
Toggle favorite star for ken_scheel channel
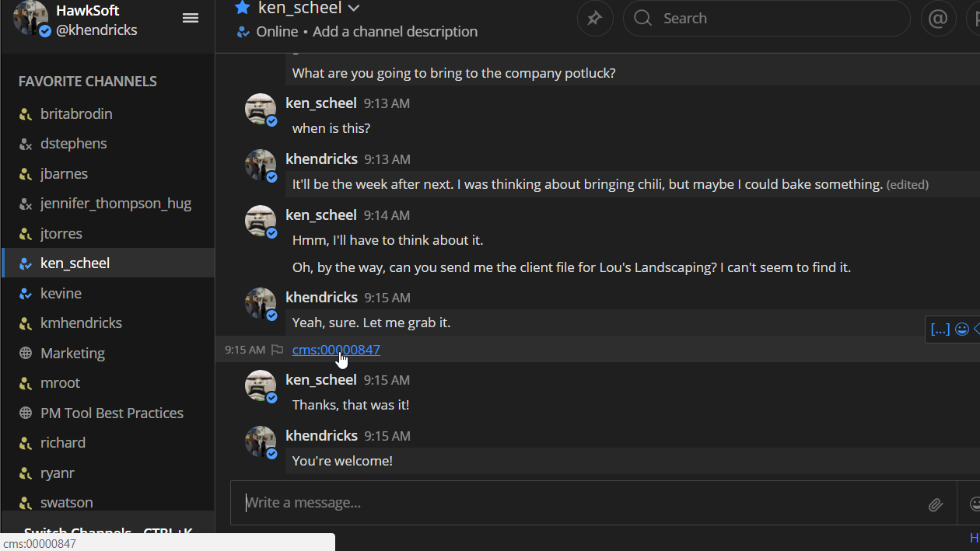(243, 8)
